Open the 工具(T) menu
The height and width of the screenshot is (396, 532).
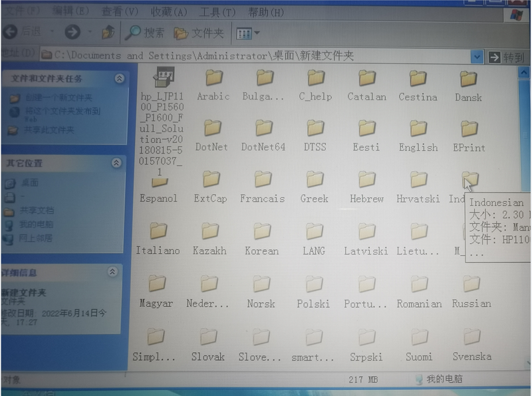coord(217,12)
